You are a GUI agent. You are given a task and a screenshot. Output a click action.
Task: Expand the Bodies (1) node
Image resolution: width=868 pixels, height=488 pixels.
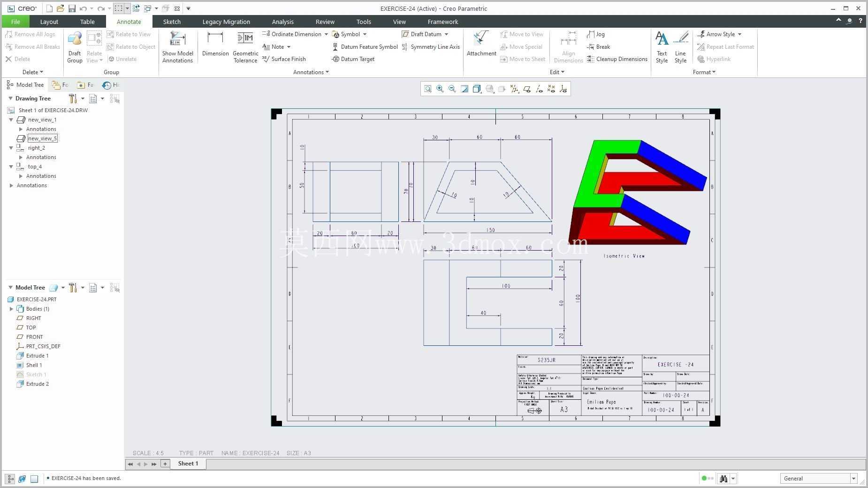tap(11, 309)
